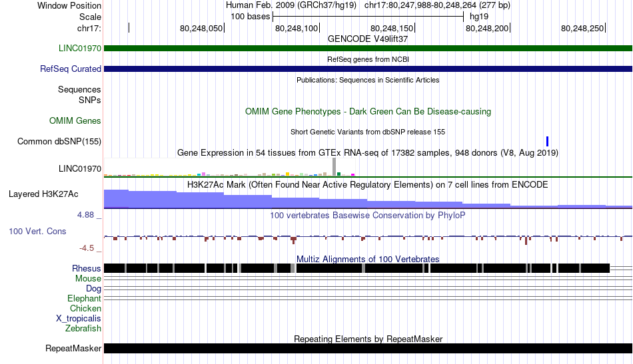Click the RefSeq genes from NCBI title
The image size is (633, 364).
click(368, 60)
